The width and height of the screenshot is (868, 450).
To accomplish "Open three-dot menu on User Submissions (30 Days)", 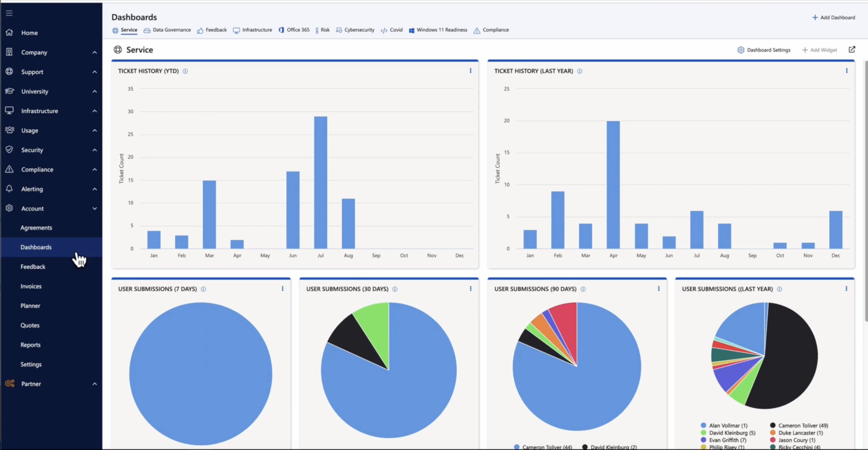I will pyautogui.click(x=470, y=289).
